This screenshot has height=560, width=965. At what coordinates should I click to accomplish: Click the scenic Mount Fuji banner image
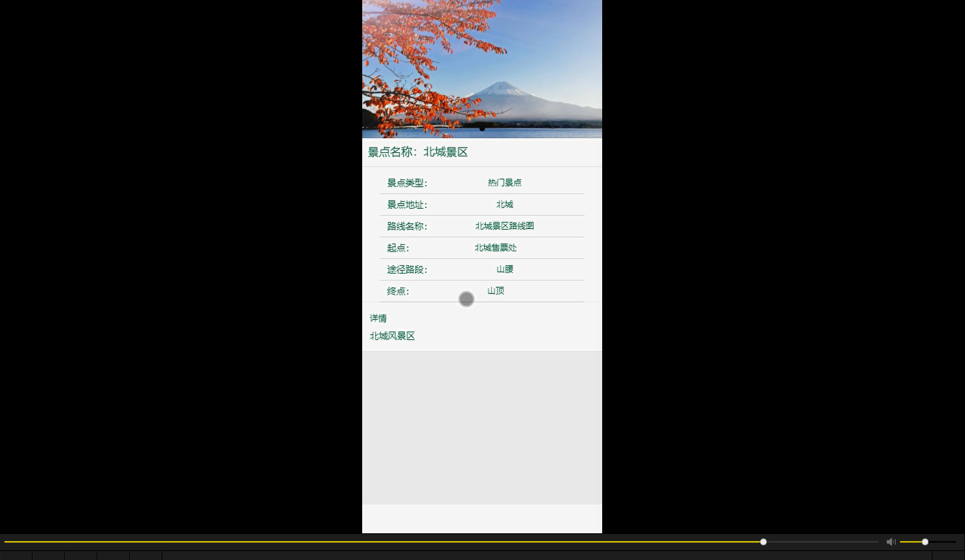tap(482, 69)
